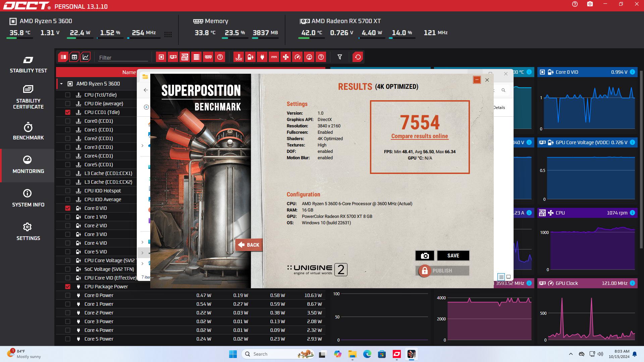Switch to the table view layout icon
This screenshot has height=362, width=644.
tap(74, 57)
